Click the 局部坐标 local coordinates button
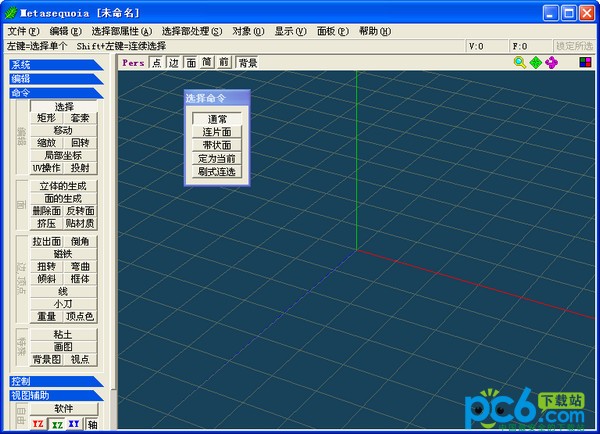Image resolution: width=600 pixels, height=434 pixels. click(64, 155)
